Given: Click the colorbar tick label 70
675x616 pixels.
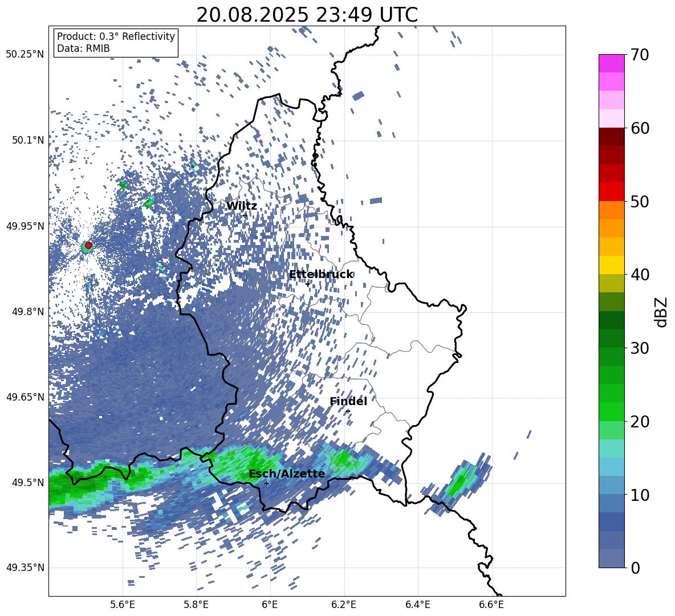Looking at the screenshot, I should 640,55.
